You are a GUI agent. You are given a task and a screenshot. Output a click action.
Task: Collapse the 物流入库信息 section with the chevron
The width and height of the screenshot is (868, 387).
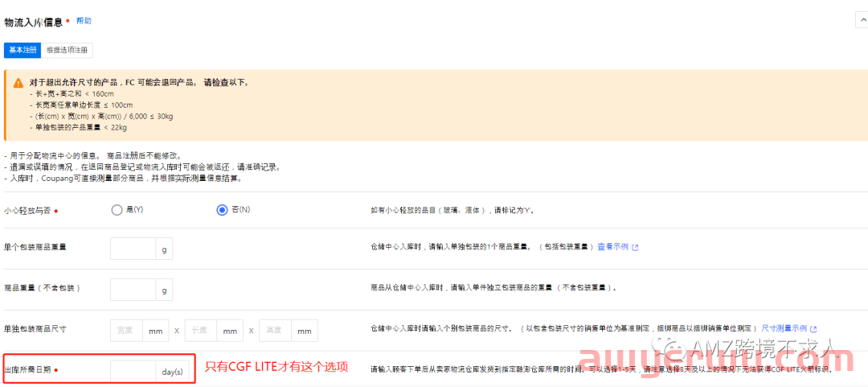pyautogui.click(x=862, y=20)
